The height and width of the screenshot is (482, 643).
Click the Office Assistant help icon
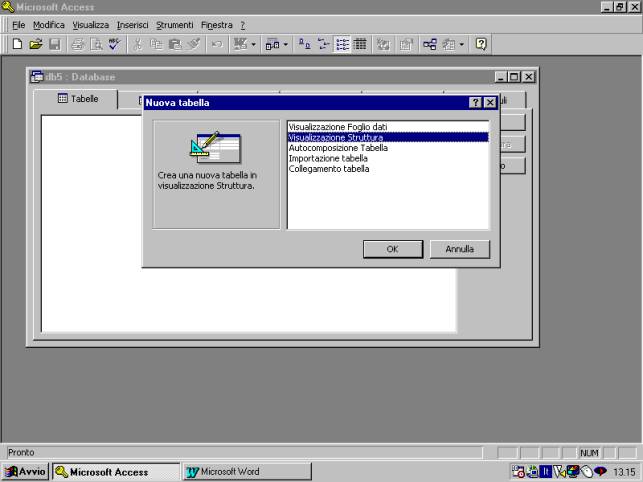(x=481, y=44)
